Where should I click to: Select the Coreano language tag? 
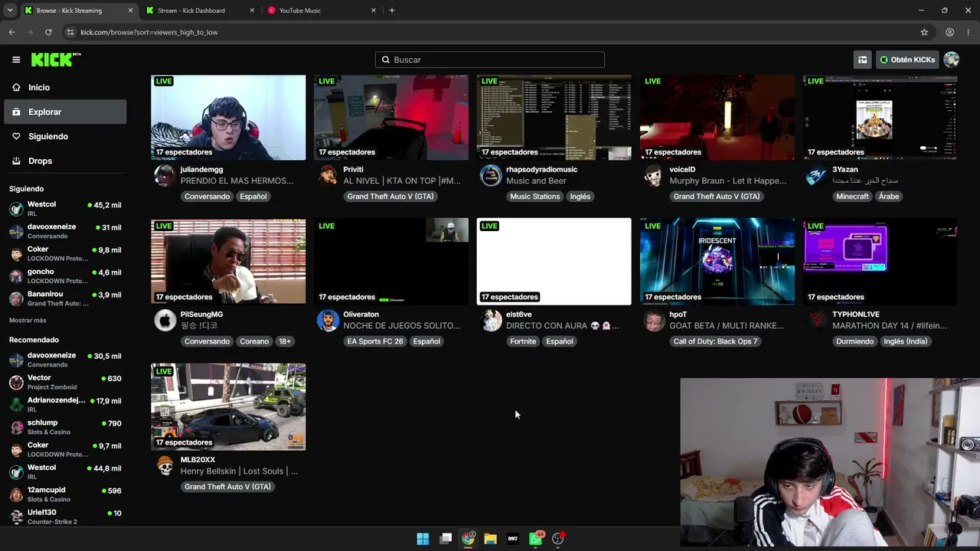[254, 341]
